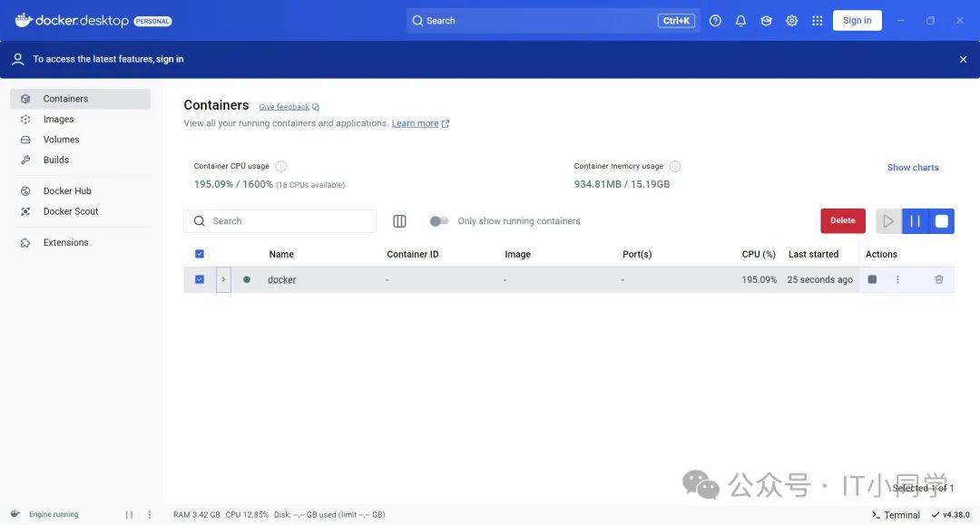Open Docker Hub in sidebar

tap(81, 191)
